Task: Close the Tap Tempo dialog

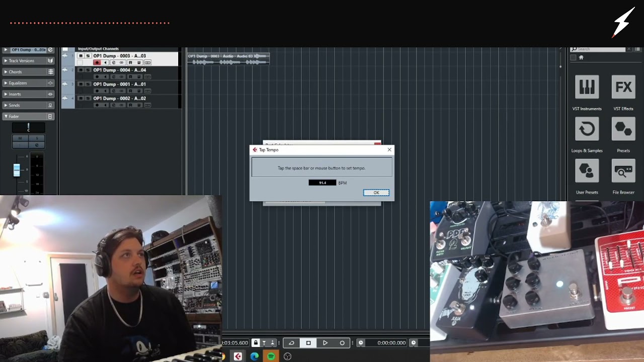Action: click(x=389, y=150)
